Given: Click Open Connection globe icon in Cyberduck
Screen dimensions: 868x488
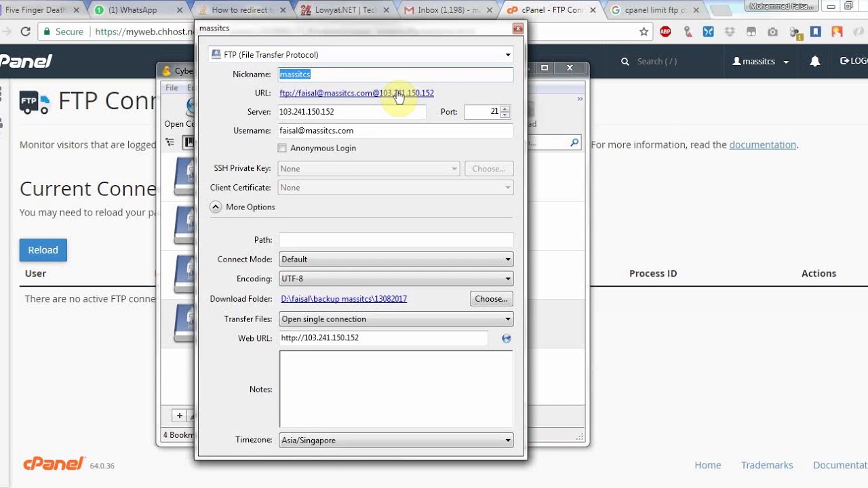Looking at the screenshot, I should tap(190, 107).
